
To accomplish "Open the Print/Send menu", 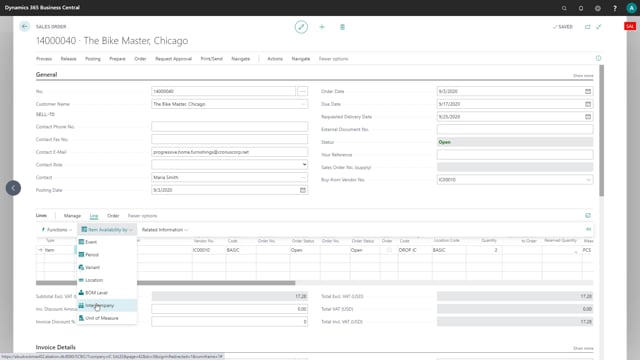I will [x=211, y=59].
